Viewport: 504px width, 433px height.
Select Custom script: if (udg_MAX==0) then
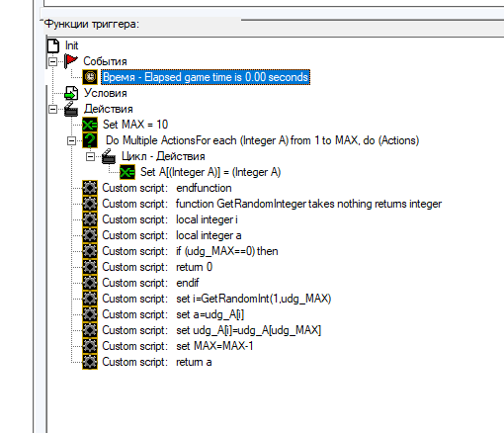coord(190,251)
